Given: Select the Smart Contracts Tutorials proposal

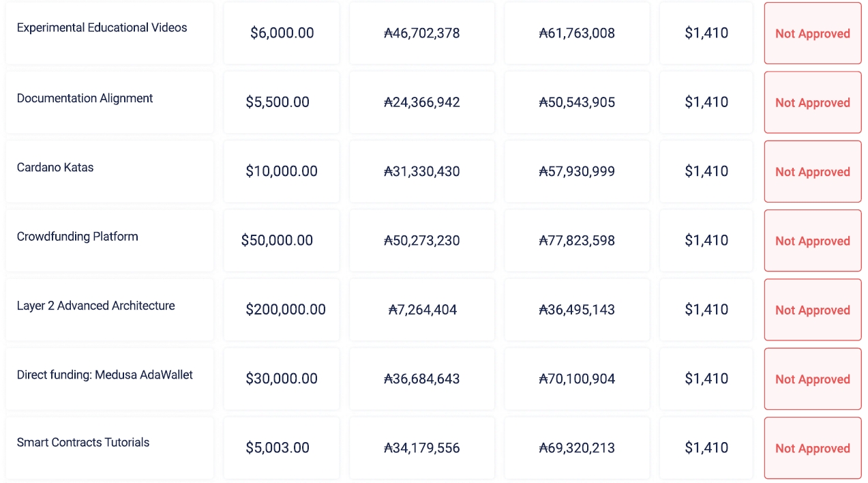Looking at the screenshot, I should coord(83,442).
